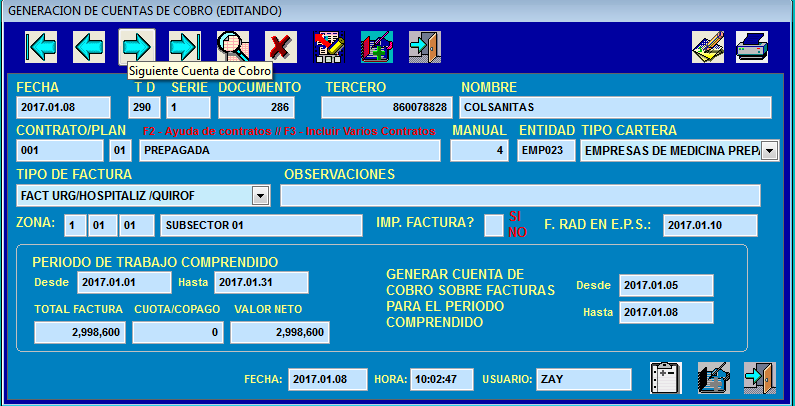Click the T D field with 290

(144, 107)
